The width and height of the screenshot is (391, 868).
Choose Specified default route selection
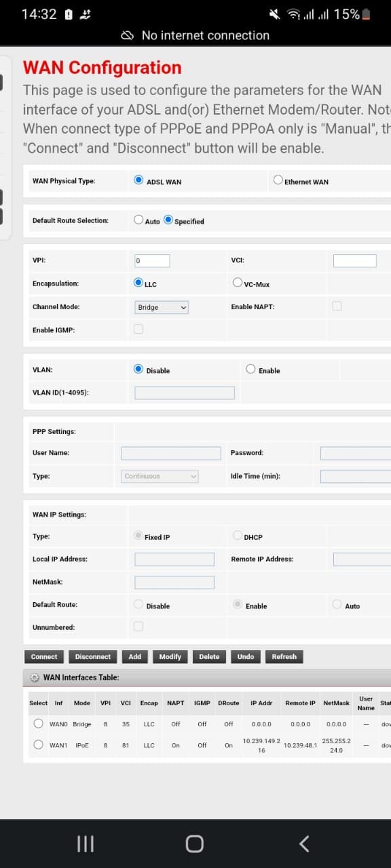coord(168,220)
